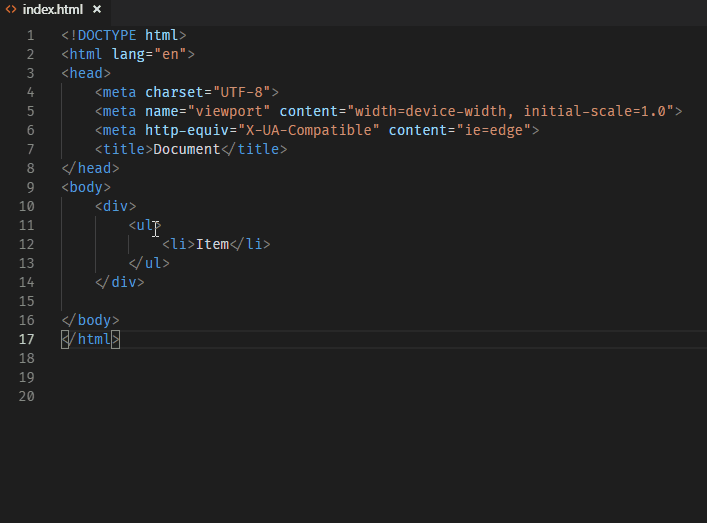Click the "viewport" string value

(229, 111)
